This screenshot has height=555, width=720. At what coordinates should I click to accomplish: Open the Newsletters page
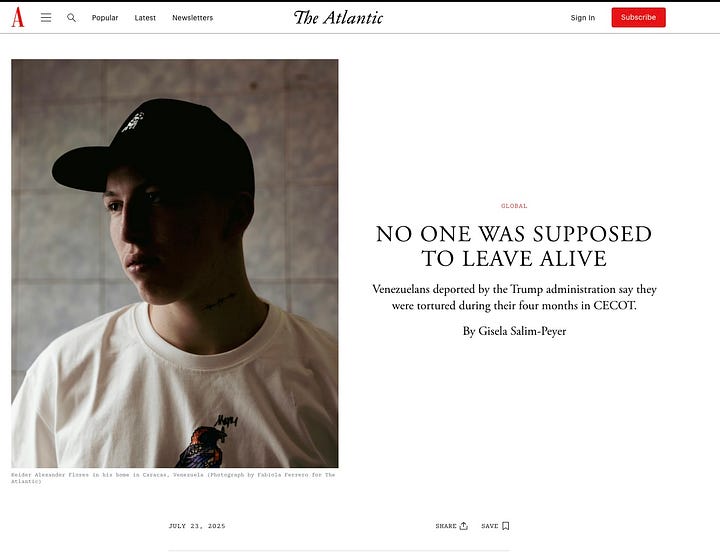(192, 17)
